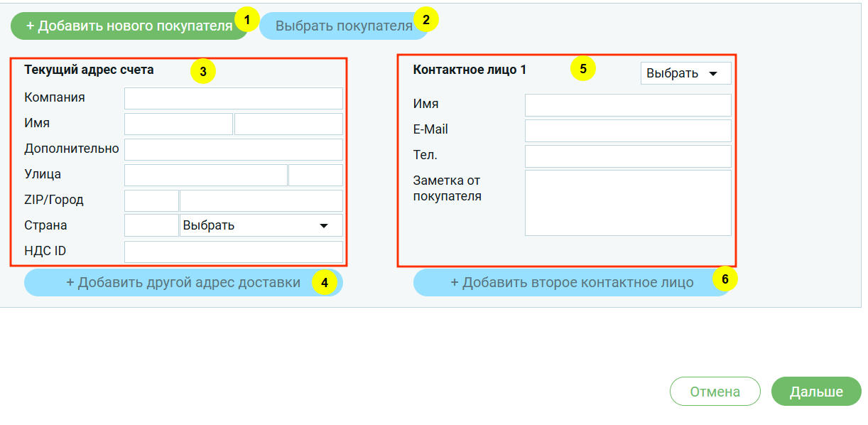The width and height of the screenshot is (868, 425).
Task: Click the first 'Имя' field in billing address
Action: tap(178, 124)
